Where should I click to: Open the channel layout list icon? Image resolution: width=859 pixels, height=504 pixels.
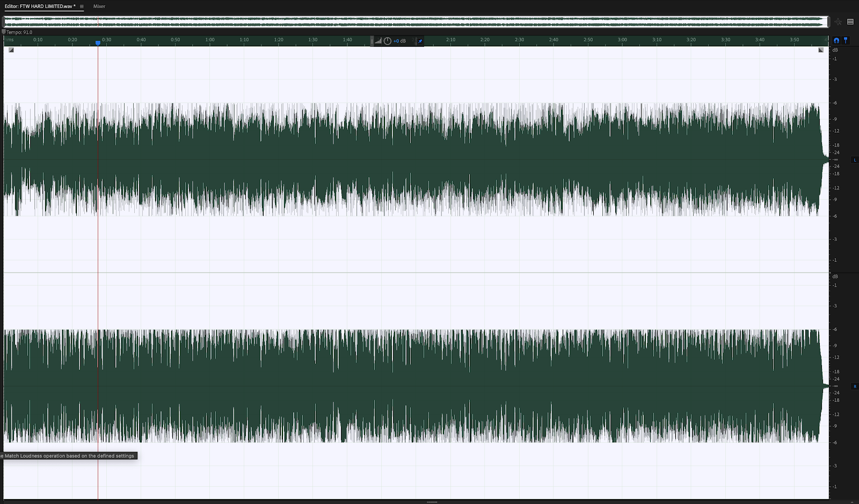pos(850,22)
